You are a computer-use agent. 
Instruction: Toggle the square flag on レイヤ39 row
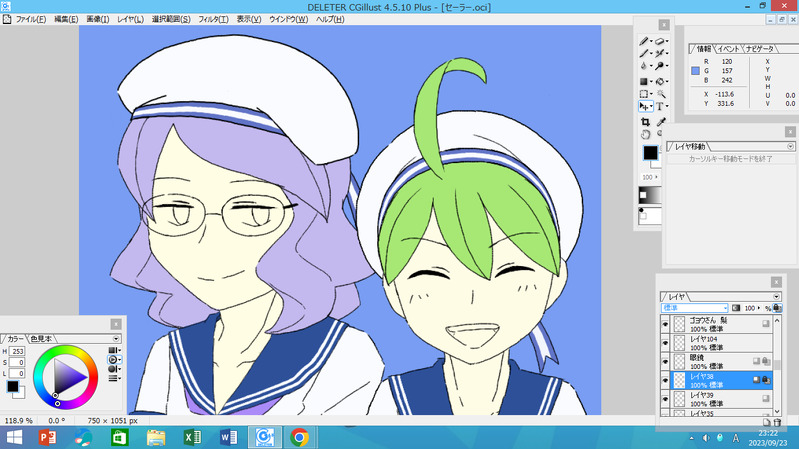coord(765,399)
